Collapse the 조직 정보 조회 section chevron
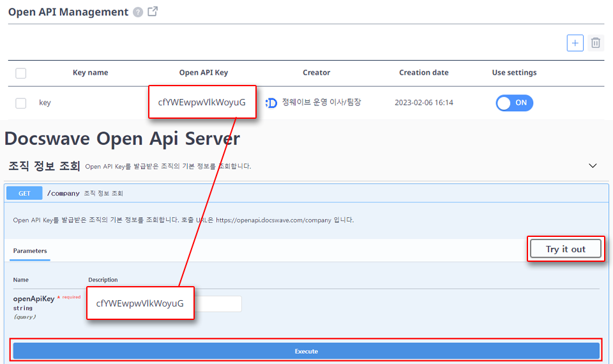The height and width of the screenshot is (364, 613). tap(593, 166)
